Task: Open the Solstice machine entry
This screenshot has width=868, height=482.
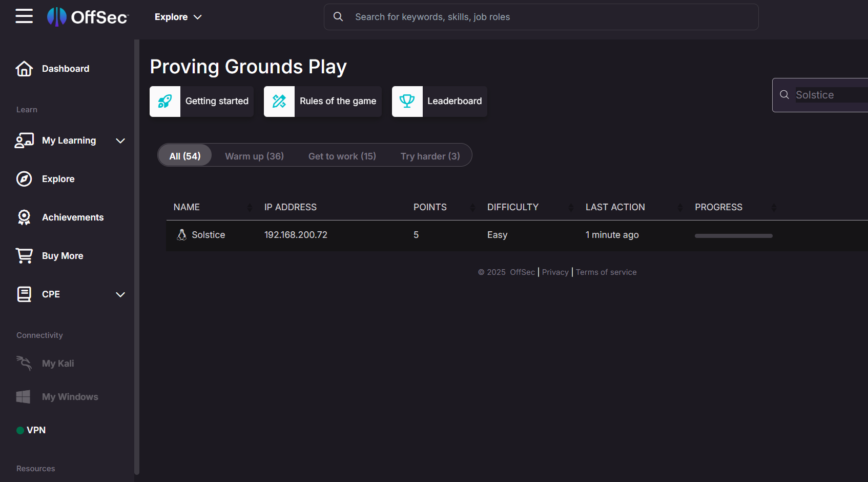Action: point(209,235)
